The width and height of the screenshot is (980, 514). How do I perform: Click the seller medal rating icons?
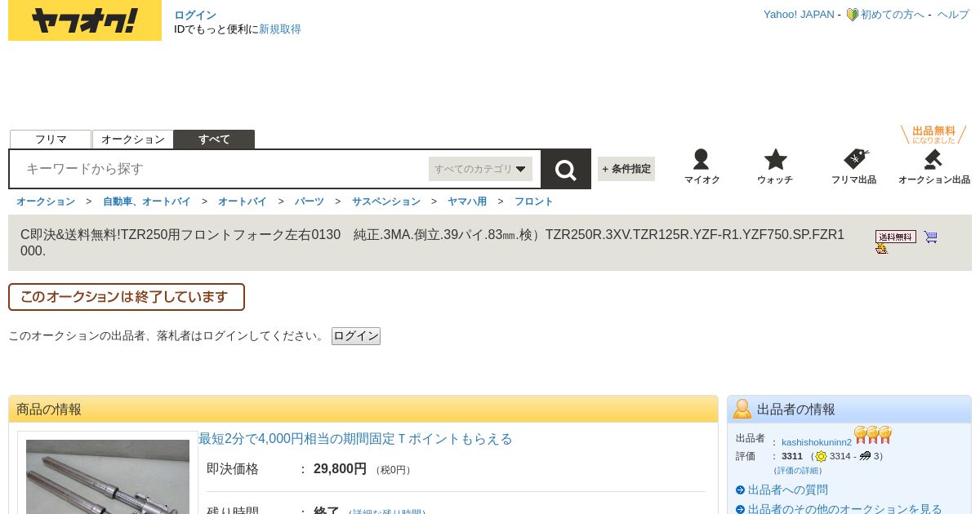[873, 435]
